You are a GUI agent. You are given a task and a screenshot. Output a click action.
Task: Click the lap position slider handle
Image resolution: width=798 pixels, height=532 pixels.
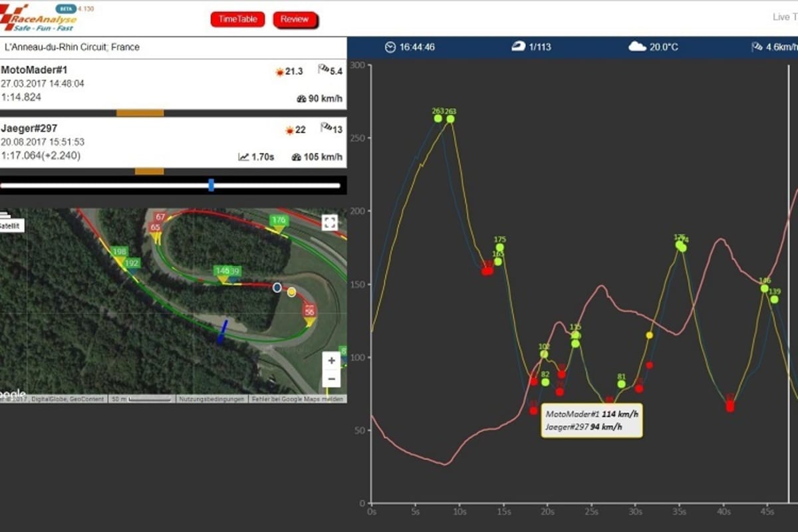click(x=211, y=186)
